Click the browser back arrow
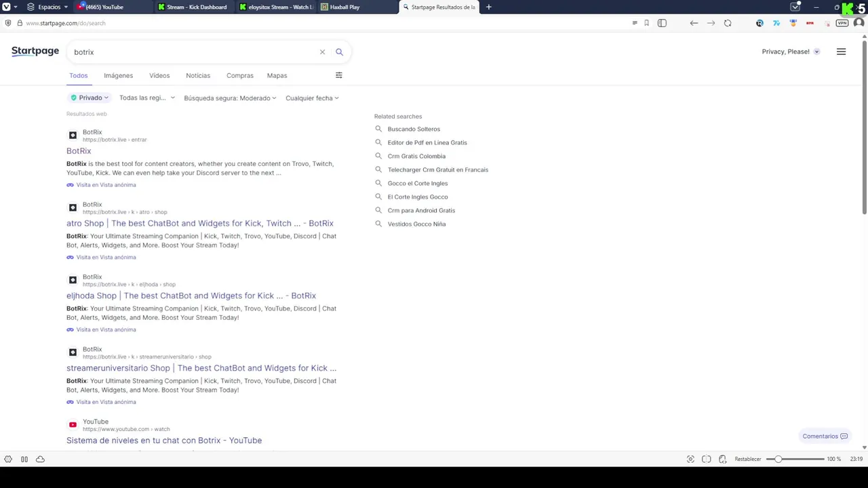 point(694,23)
